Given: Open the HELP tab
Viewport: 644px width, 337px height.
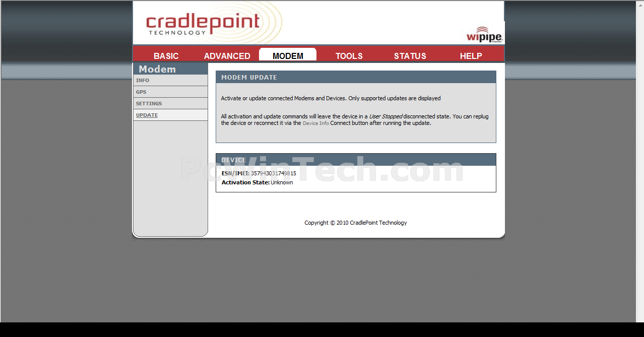Looking at the screenshot, I should pos(471,56).
